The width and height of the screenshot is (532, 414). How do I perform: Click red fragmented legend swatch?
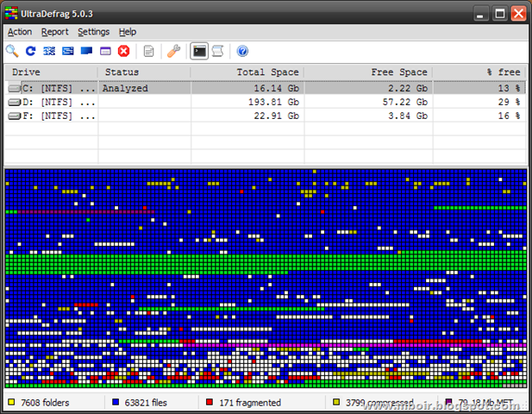[x=210, y=402]
